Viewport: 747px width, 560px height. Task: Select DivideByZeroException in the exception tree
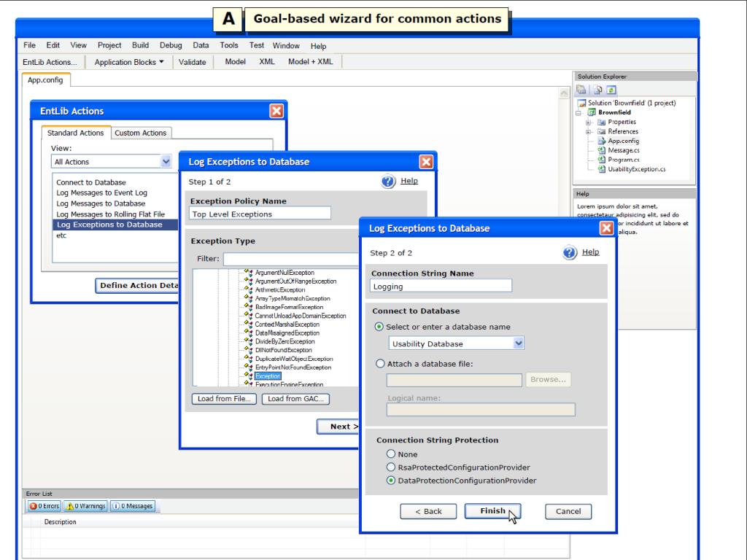pyautogui.click(x=285, y=341)
